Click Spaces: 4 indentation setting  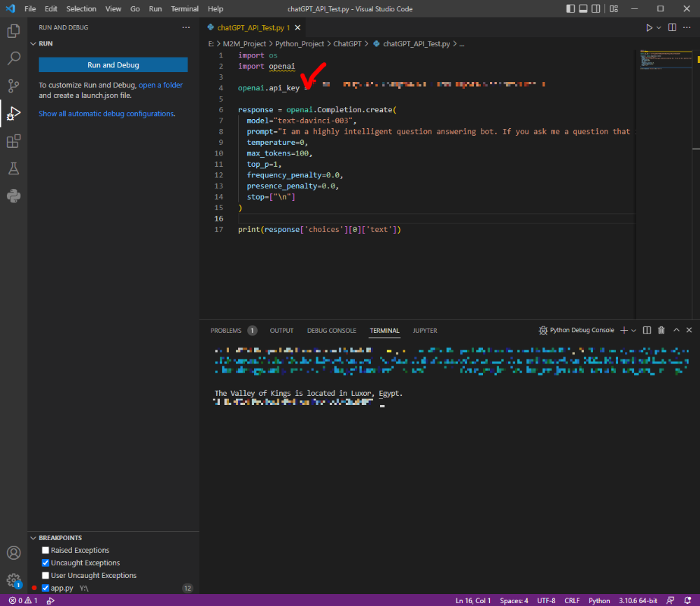[x=514, y=600]
